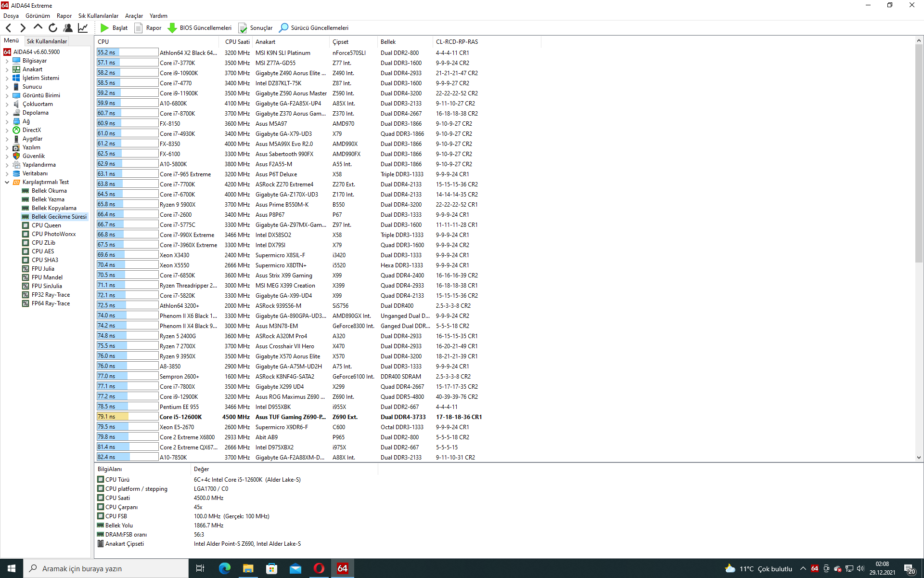Select Bellek Yazma benchmark
Screen dimensions: 924x578
[x=48, y=199]
